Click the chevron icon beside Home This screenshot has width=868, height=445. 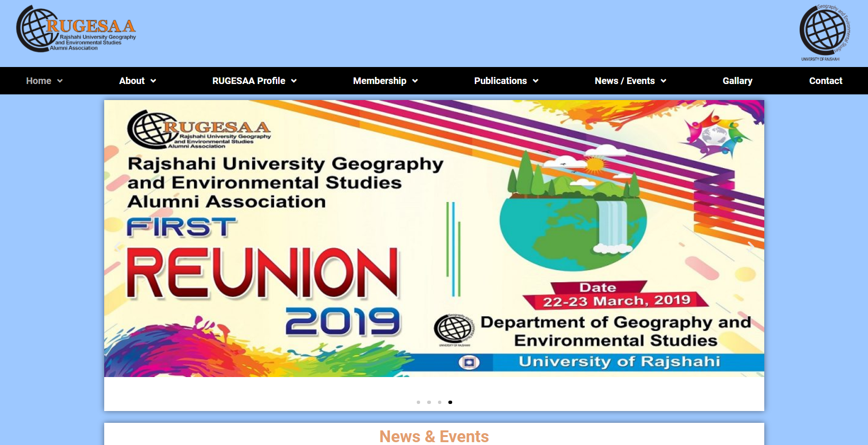(60, 81)
